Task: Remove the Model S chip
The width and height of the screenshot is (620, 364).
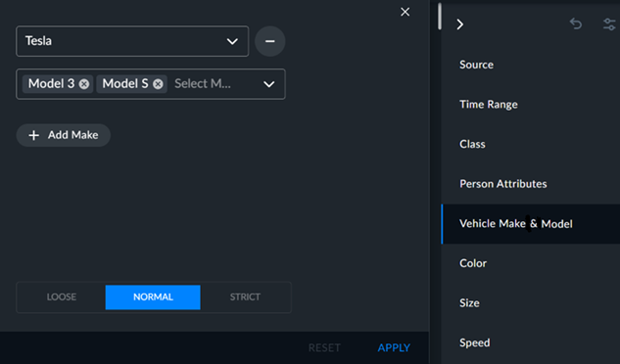Action: (158, 84)
